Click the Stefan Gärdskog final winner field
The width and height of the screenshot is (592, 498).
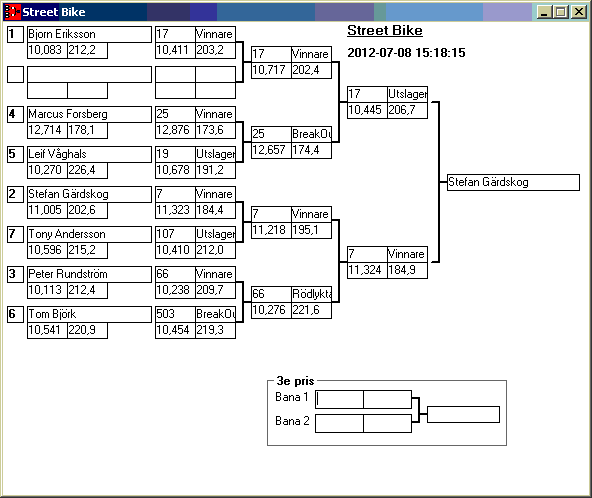tap(513, 182)
